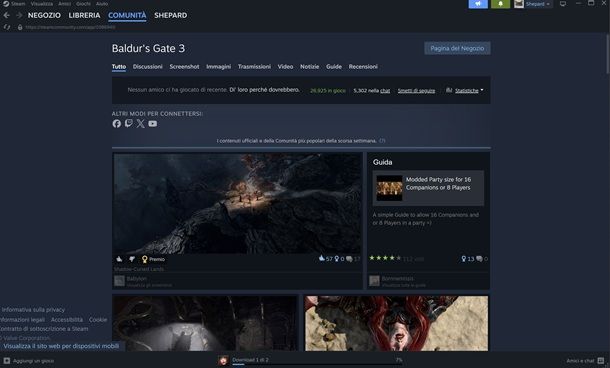Open the chat link next to 5,302
Screen dimensions: 610x368
[385, 91]
